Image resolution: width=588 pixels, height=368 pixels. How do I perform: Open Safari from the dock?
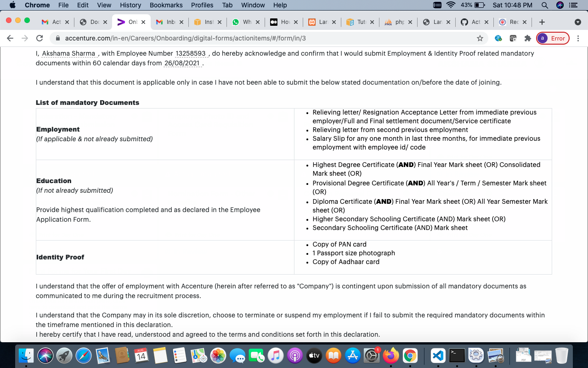point(84,355)
